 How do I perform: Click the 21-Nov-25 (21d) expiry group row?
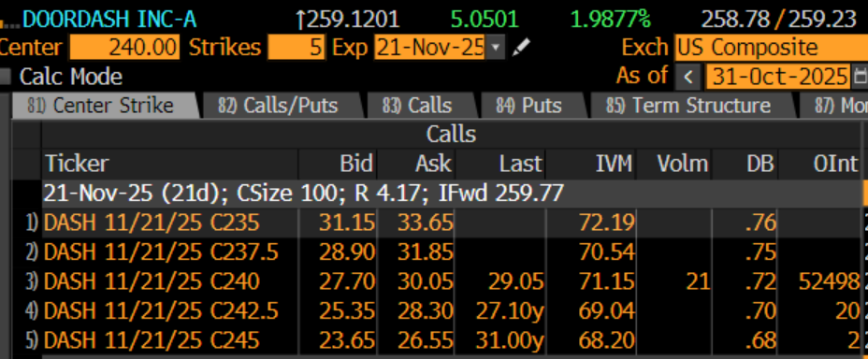[452, 194]
